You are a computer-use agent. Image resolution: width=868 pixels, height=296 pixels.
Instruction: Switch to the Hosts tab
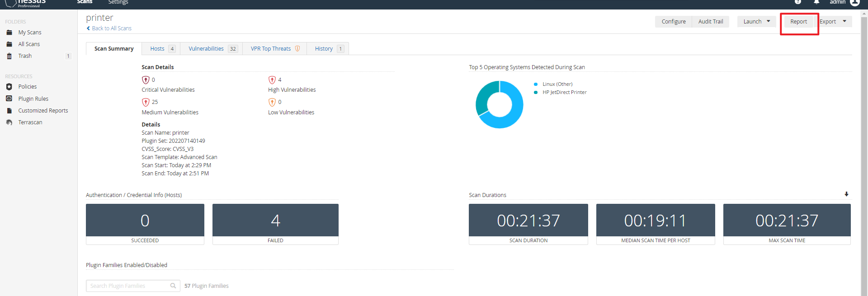161,49
